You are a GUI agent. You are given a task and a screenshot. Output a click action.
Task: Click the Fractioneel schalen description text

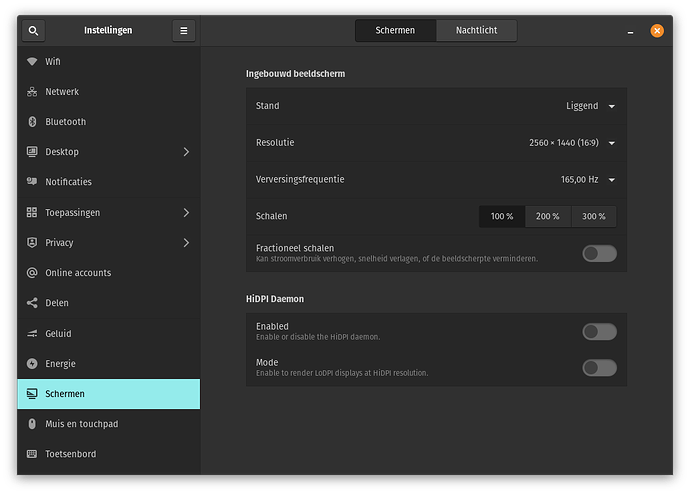[396, 259]
